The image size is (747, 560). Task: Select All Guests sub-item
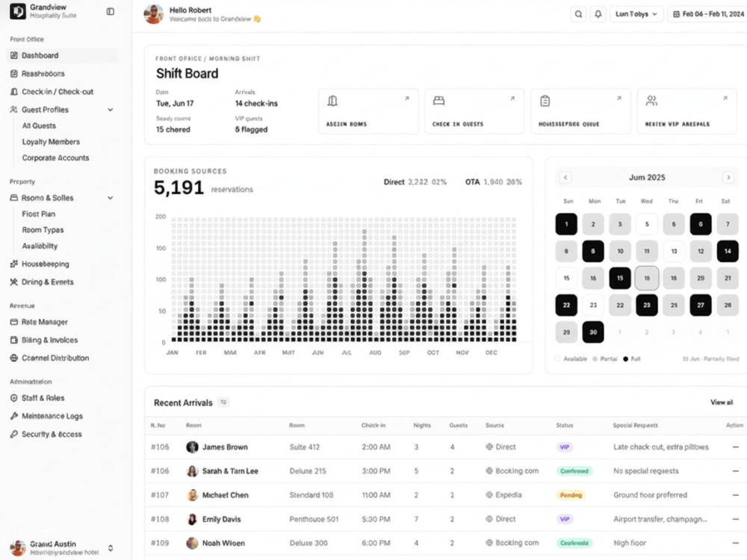39,125
